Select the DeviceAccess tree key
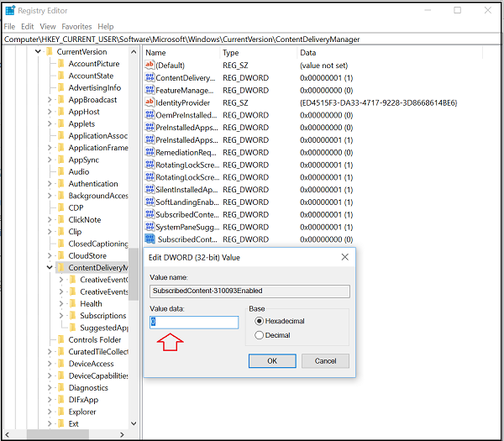504x441 pixels. 91,364
